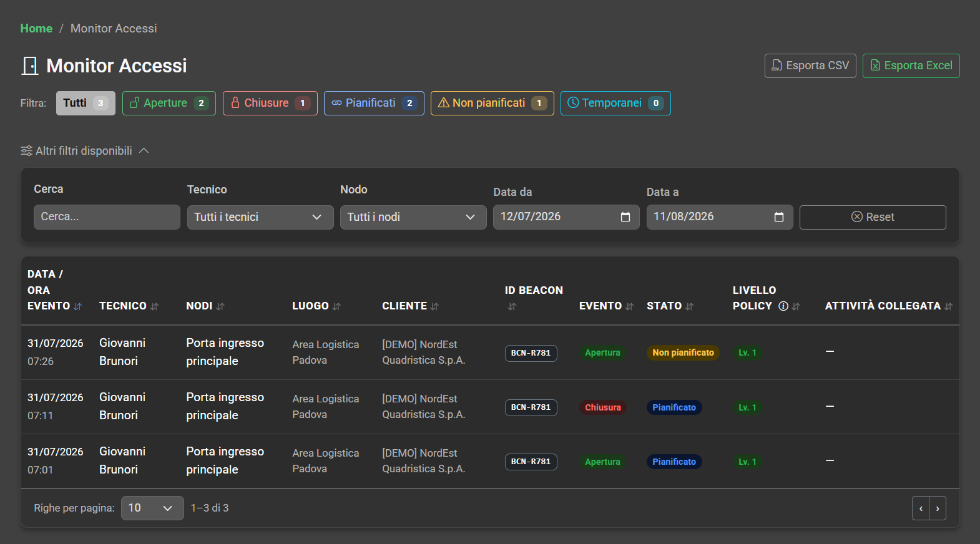Click Pianificato badge in the 07:01 row
Screen dimensions: 980x544
(674, 462)
